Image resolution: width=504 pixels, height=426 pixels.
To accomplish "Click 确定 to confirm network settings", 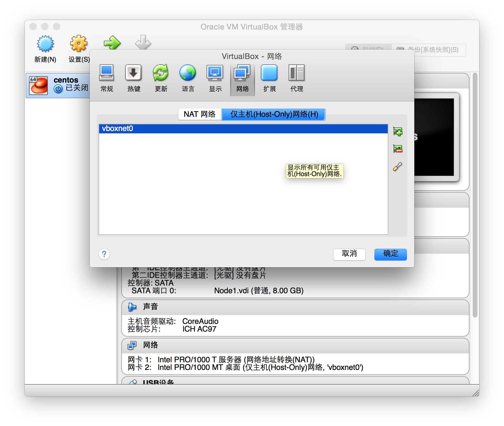I will [x=391, y=254].
